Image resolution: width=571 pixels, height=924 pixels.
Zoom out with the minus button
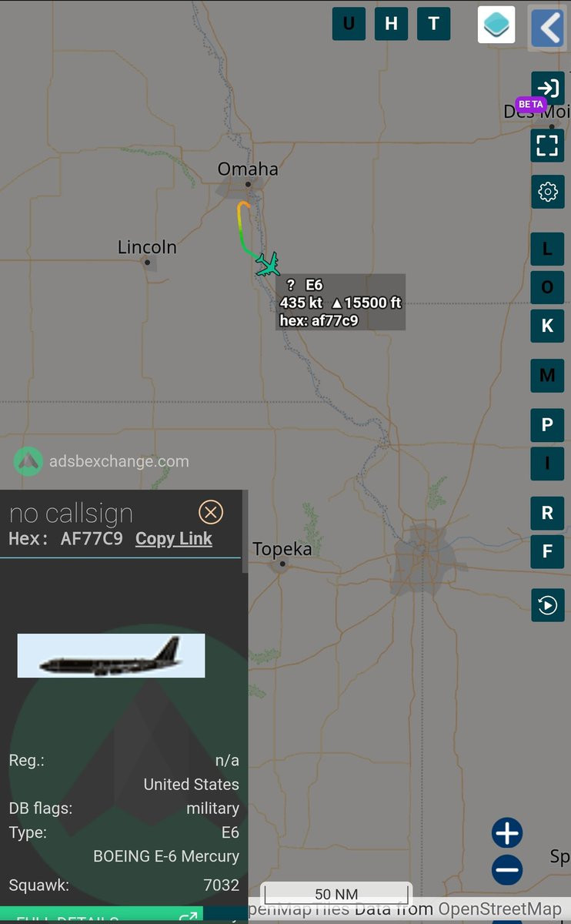[507, 871]
